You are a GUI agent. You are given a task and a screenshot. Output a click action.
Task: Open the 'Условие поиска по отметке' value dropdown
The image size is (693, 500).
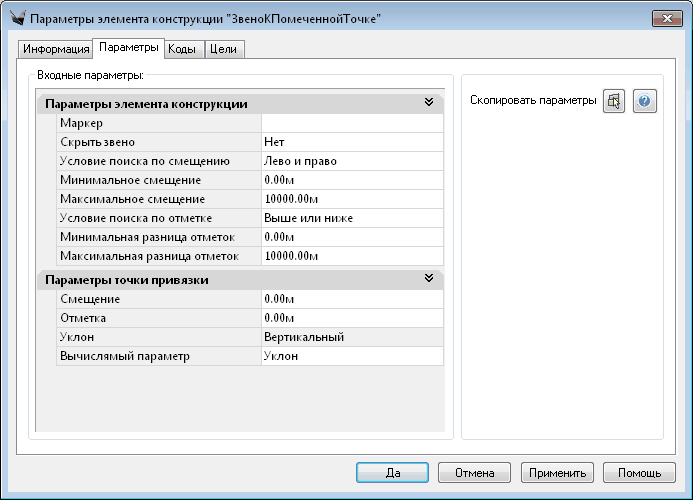coord(351,218)
